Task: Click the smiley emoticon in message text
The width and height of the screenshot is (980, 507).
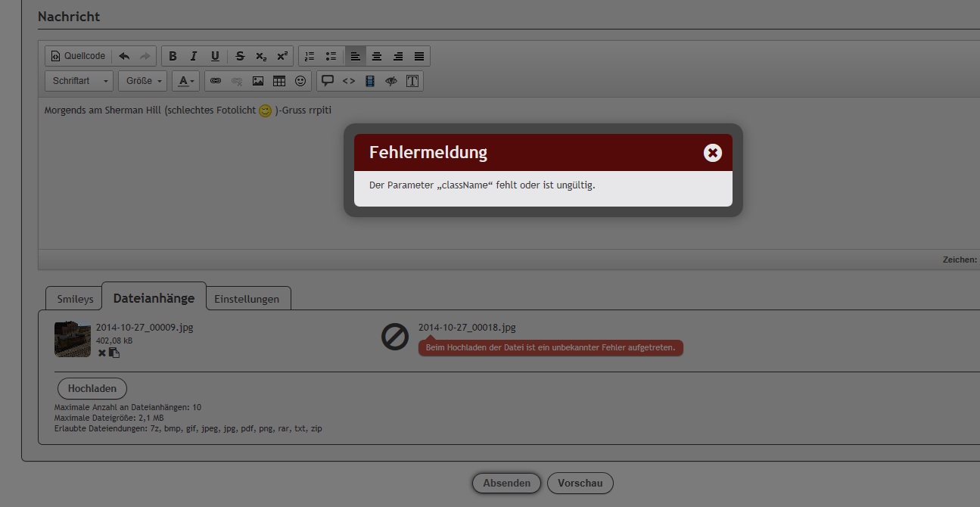Action: point(265,110)
